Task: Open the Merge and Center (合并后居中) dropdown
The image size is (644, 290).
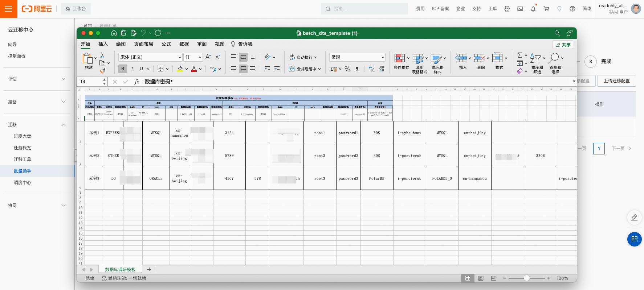Action: (319, 69)
